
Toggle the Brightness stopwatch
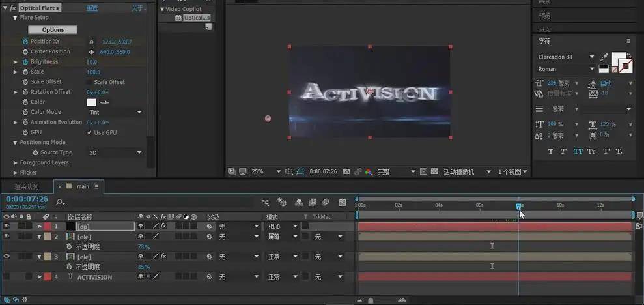[x=25, y=62]
